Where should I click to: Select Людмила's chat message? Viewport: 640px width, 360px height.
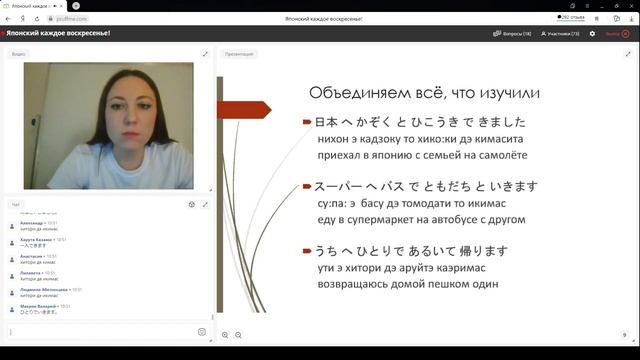(39, 296)
